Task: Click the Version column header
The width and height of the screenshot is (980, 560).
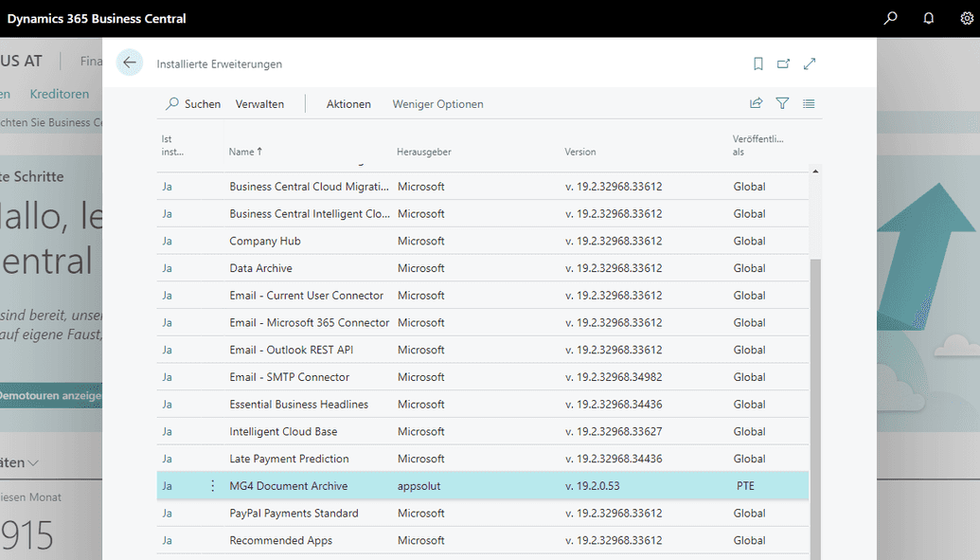Action: pos(580,152)
